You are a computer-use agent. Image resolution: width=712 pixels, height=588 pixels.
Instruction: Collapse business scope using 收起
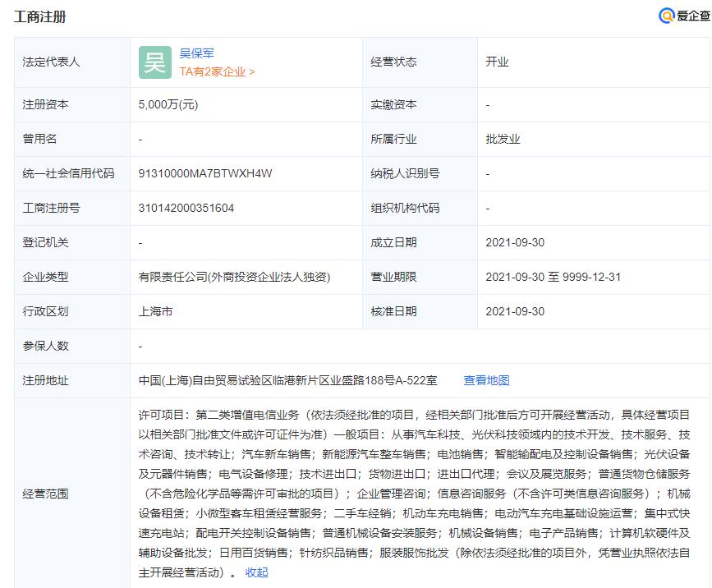tap(256, 572)
